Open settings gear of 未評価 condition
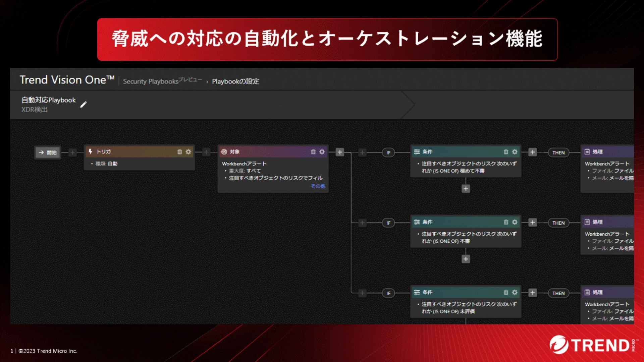The width and height of the screenshot is (644, 362). pos(515,293)
